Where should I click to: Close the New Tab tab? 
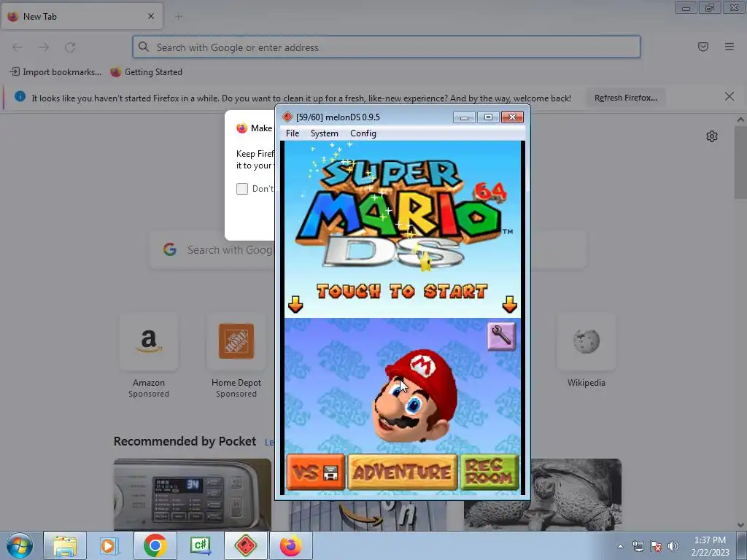151,16
